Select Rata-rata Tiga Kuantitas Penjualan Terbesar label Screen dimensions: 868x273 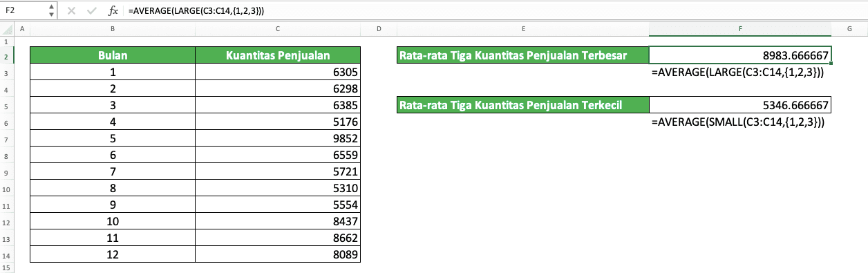524,55
